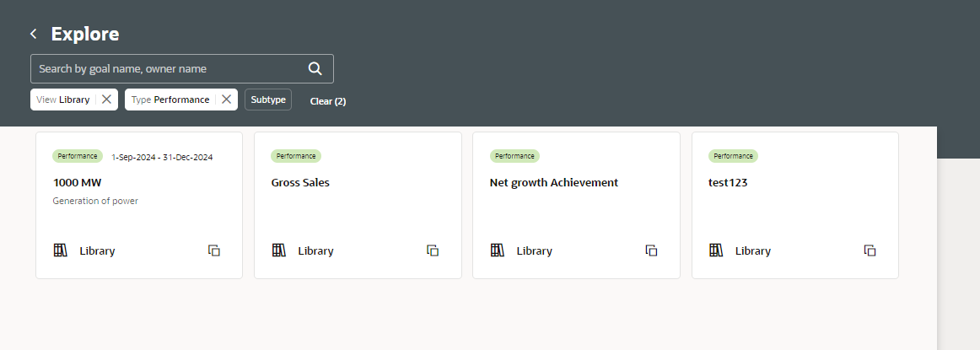Copy the test123 goal
The width and height of the screenshot is (980, 350).
pos(870,250)
